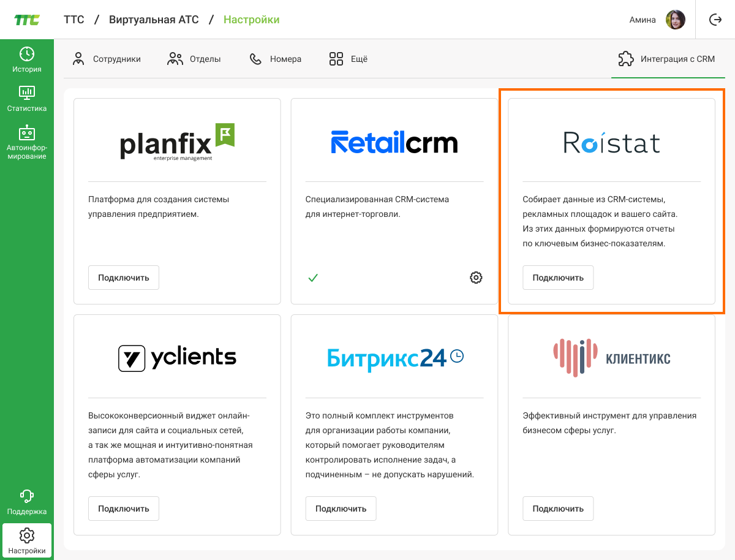Click the green checkmark on RetailCRM card
735x560 pixels.
pos(313,278)
